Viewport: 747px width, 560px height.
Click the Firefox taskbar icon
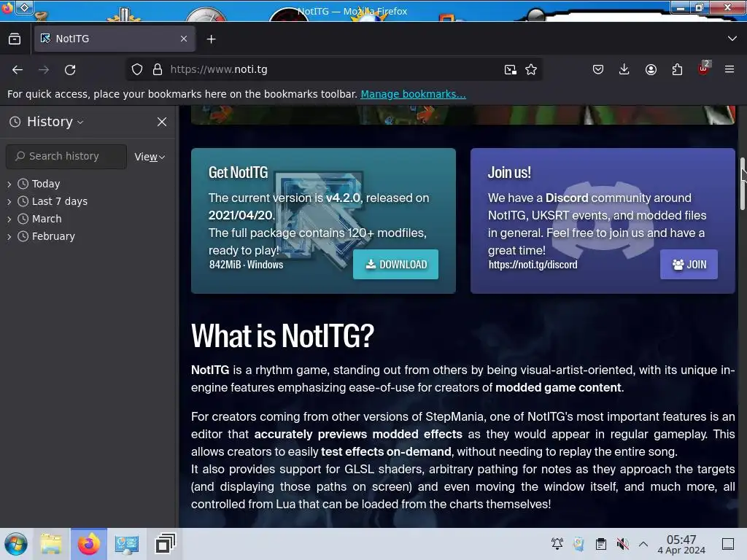(89, 544)
